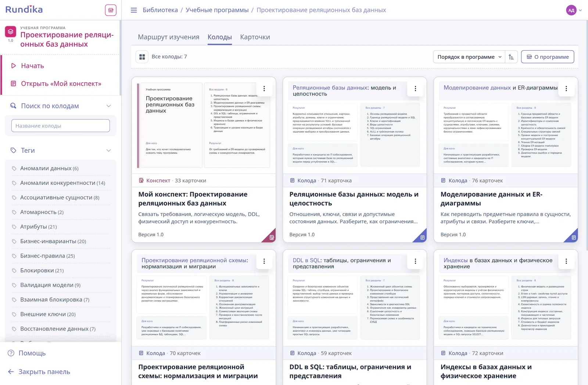Reverse sort direction with the sort order icon
The width and height of the screenshot is (588, 385).
coord(511,57)
